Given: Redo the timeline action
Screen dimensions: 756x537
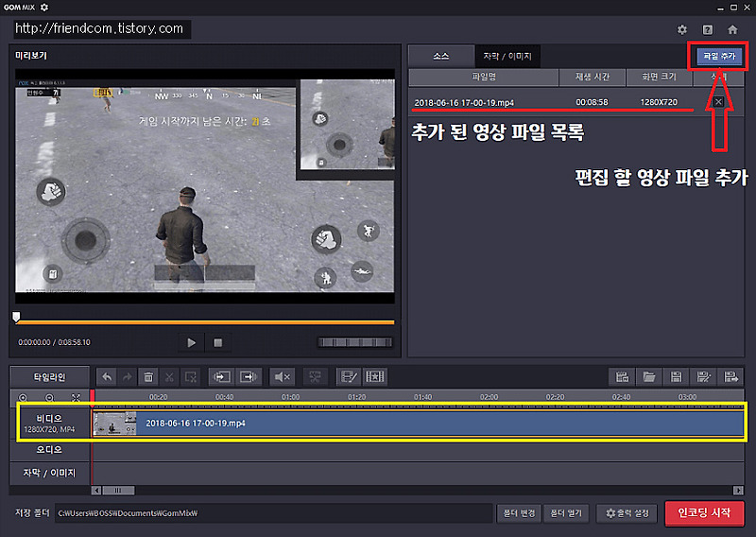Looking at the screenshot, I should [128, 377].
